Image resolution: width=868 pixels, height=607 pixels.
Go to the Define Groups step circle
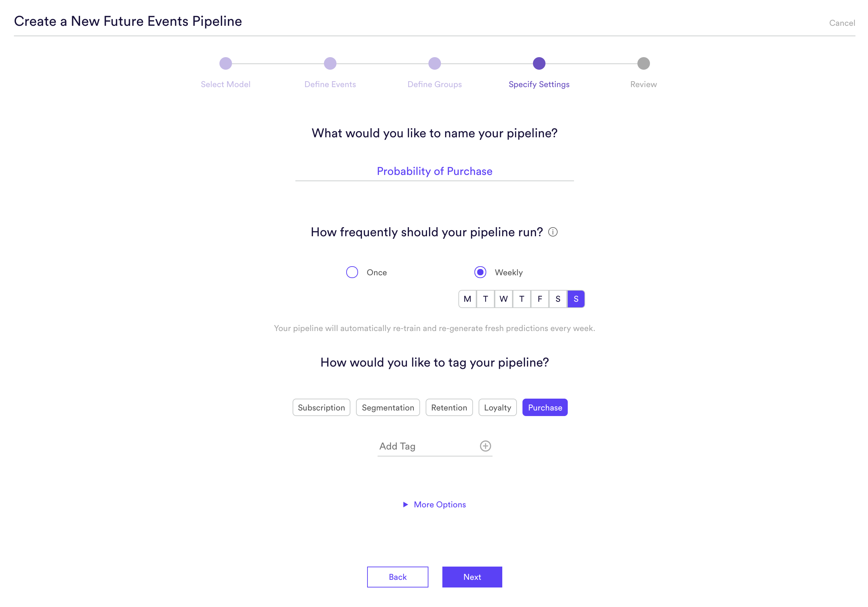coord(435,63)
